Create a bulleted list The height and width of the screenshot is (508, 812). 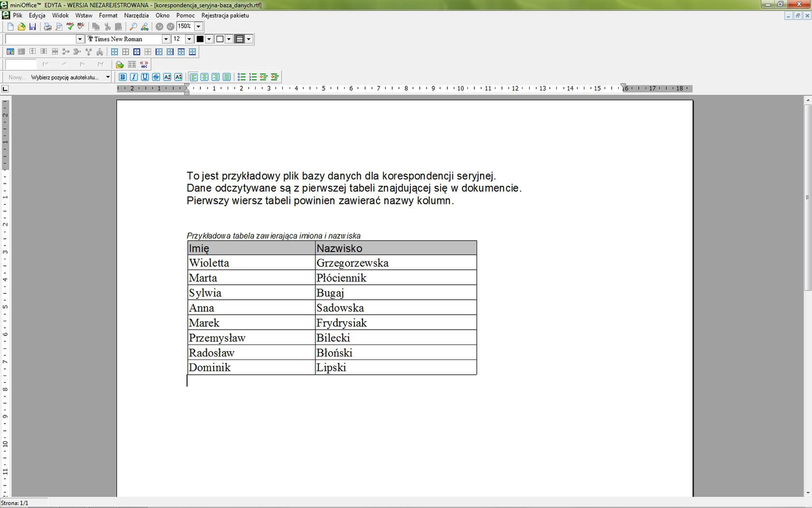coord(242,77)
